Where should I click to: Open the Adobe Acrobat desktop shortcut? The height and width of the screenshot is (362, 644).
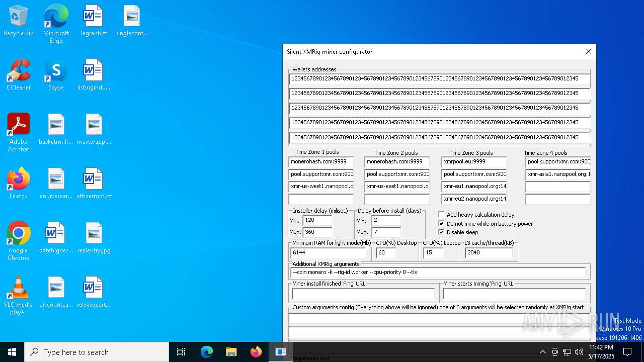point(19,133)
